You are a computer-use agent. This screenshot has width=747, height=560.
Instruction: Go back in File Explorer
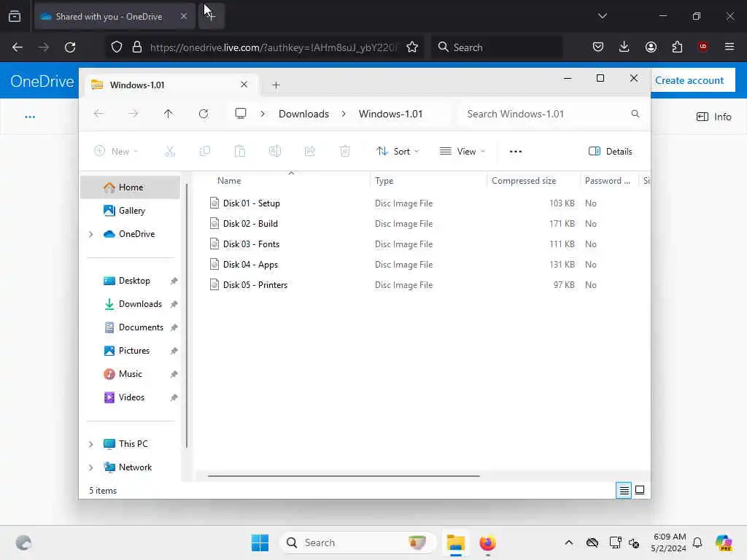(98, 114)
